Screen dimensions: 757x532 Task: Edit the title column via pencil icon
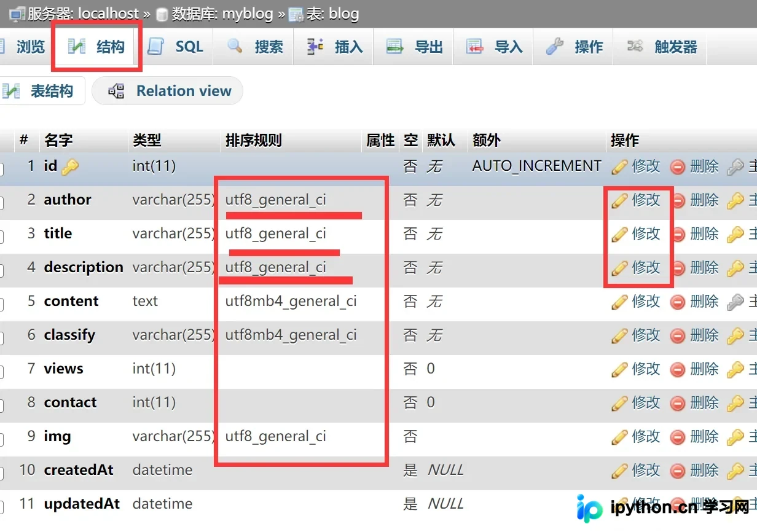pyautogui.click(x=619, y=234)
